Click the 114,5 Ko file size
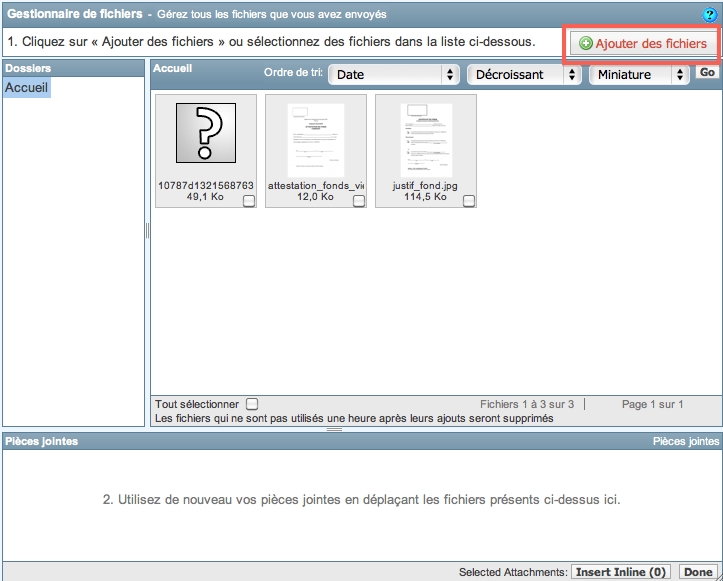The height and width of the screenshot is (581, 723). point(425,197)
